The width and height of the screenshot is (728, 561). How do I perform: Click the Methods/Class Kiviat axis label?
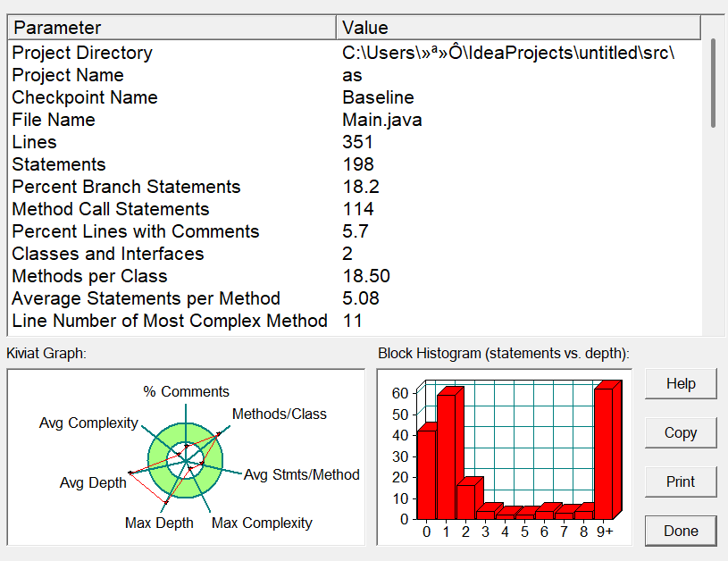click(x=280, y=414)
